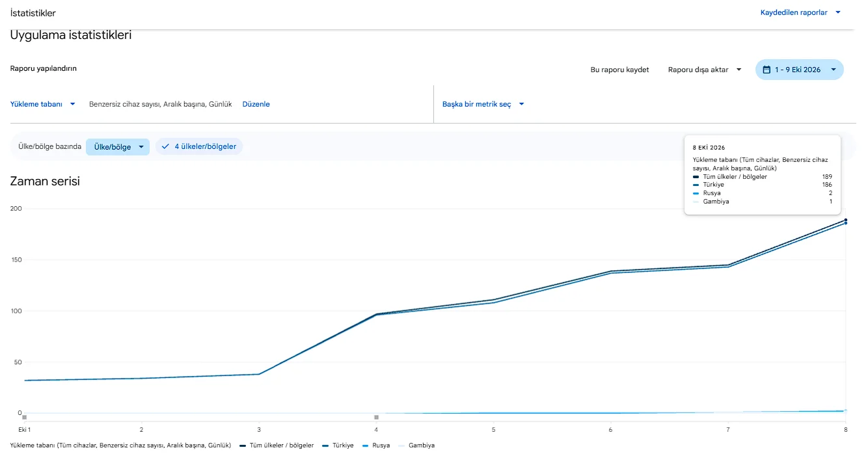Click the value 186 in the tooltip

[x=827, y=185]
